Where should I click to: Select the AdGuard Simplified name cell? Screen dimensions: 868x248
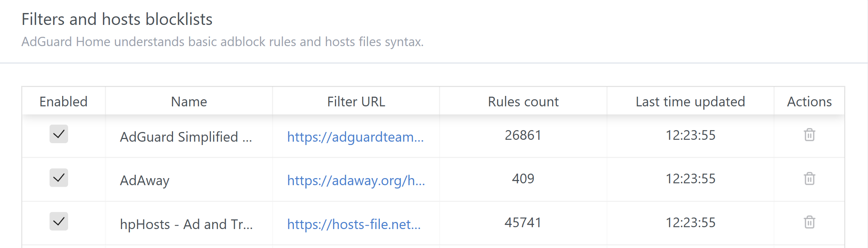coord(186,137)
